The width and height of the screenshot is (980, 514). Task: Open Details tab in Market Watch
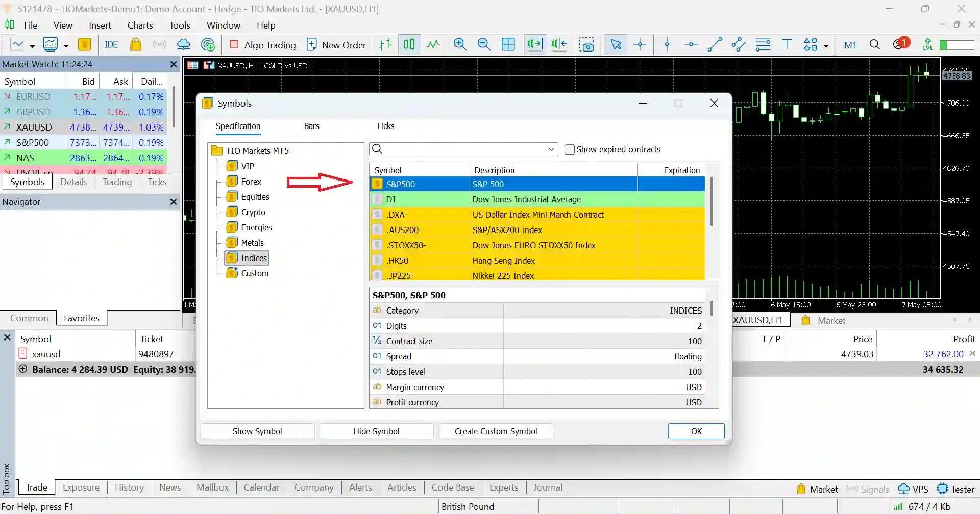(x=73, y=182)
